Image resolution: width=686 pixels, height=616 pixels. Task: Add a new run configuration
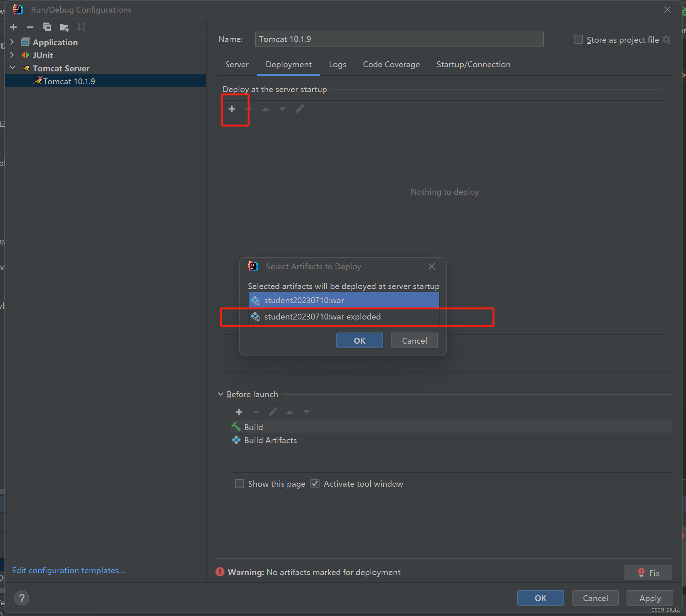pos(13,27)
